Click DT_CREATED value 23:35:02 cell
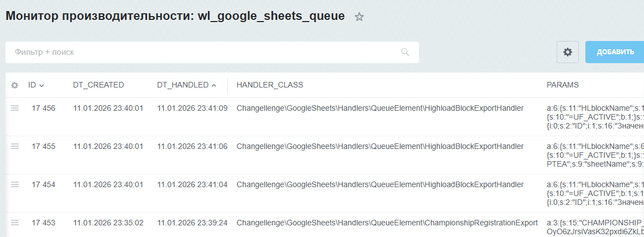644x237 pixels. tap(108, 223)
